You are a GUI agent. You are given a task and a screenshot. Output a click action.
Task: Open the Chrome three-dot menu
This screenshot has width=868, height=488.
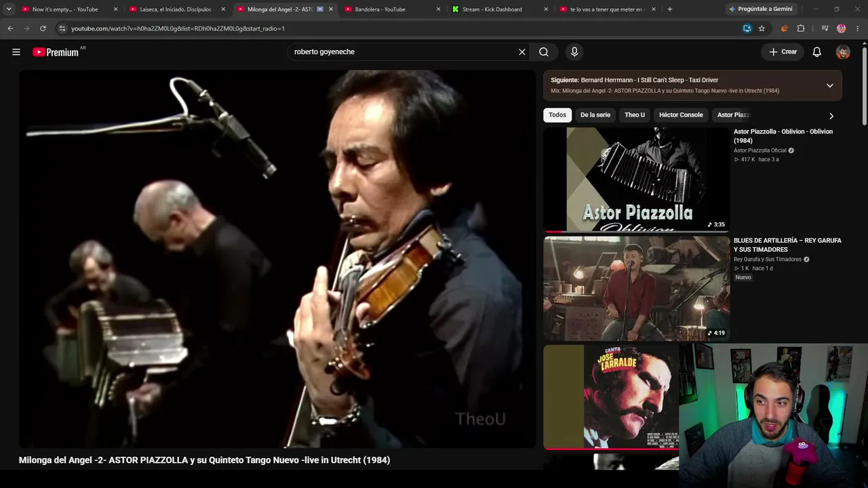point(858,28)
